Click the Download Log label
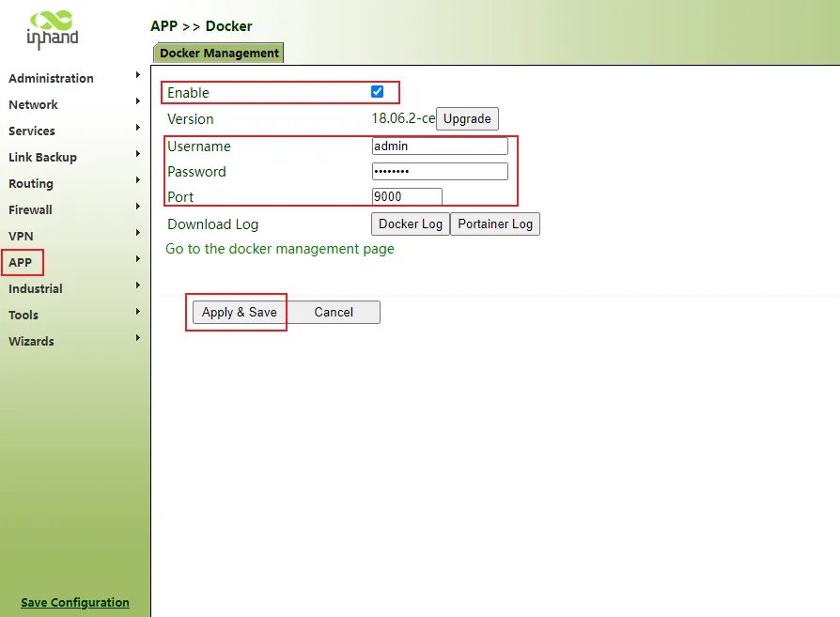The width and height of the screenshot is (840, 617). pyautogui.click(x=212, y=224)
